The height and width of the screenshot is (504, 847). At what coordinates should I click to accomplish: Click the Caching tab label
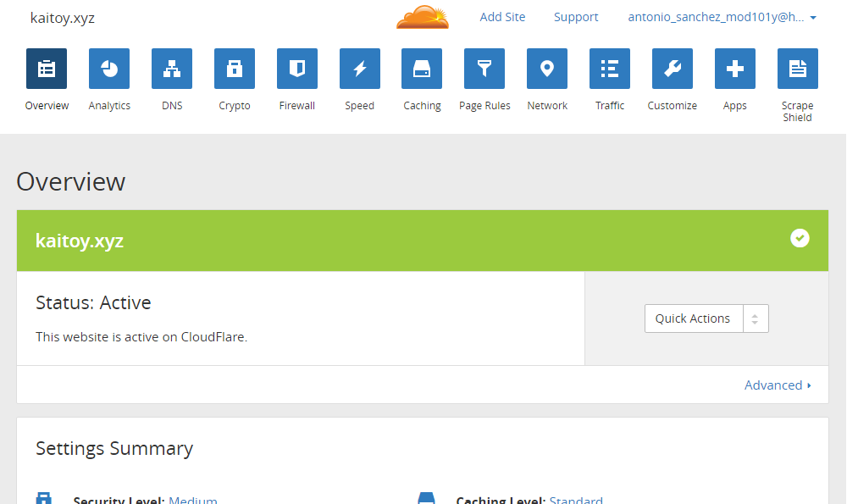pyautogui.click(x=422, y=106)
